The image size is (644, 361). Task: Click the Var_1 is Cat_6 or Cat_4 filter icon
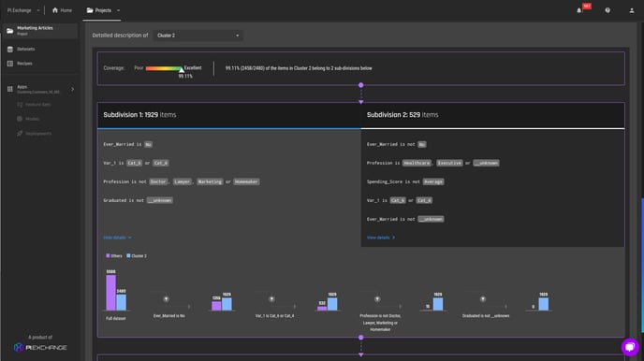[x=271, y=299]
